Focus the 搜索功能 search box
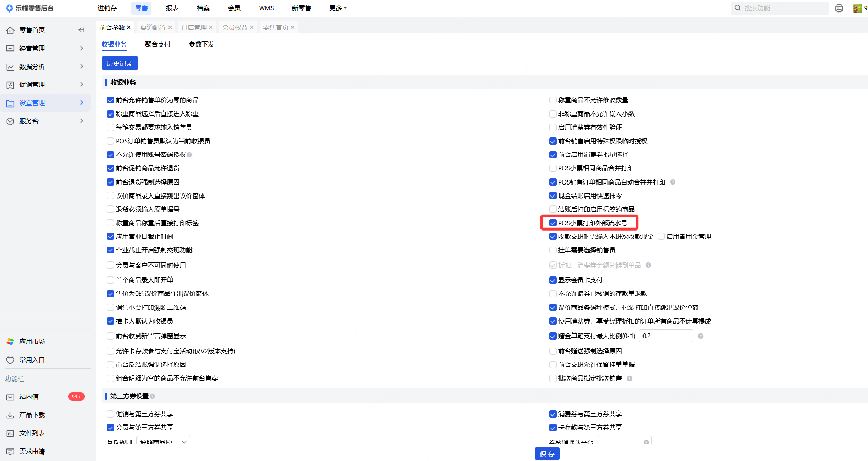This screenshot has width=868, height=461. pos(780,8)
